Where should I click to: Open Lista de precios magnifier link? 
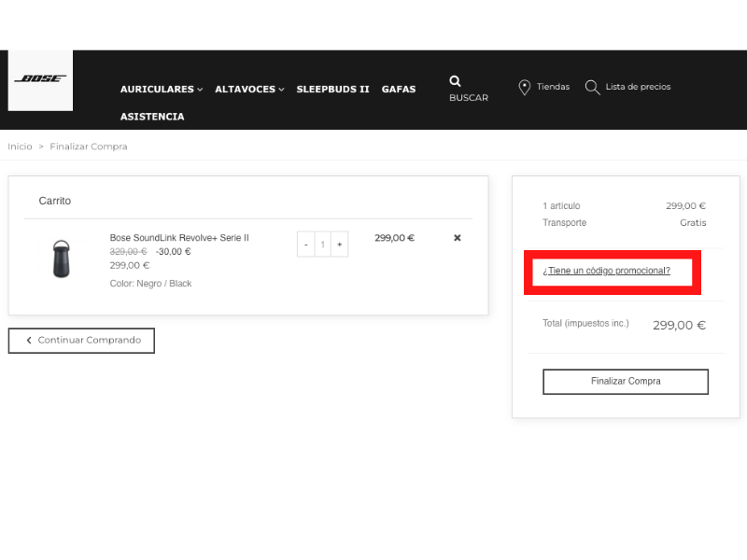592,87
